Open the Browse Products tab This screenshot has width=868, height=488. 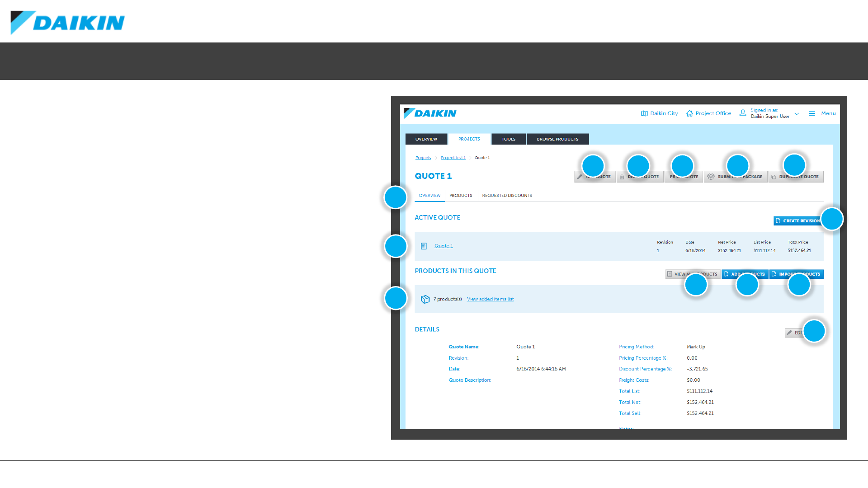[x=557, y=139]
